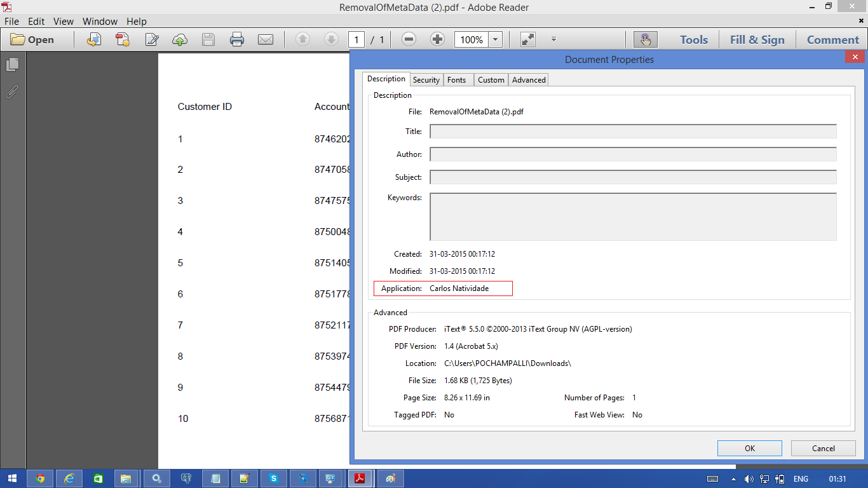
Task: Click the Application value Carlos Natividade
Action: coord(459,288)
